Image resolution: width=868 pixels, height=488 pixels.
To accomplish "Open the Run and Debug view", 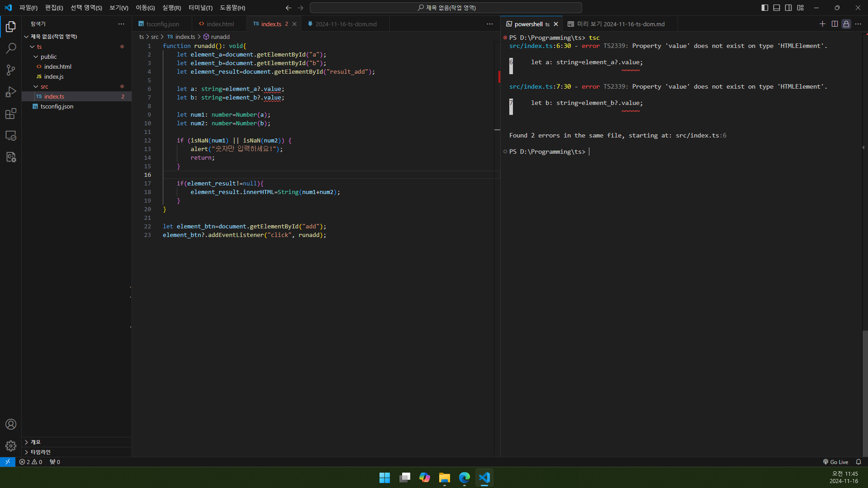I will (x=11, y=92).
